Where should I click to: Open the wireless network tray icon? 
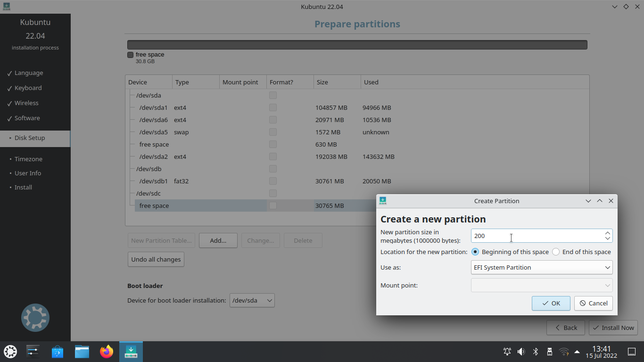563,352
